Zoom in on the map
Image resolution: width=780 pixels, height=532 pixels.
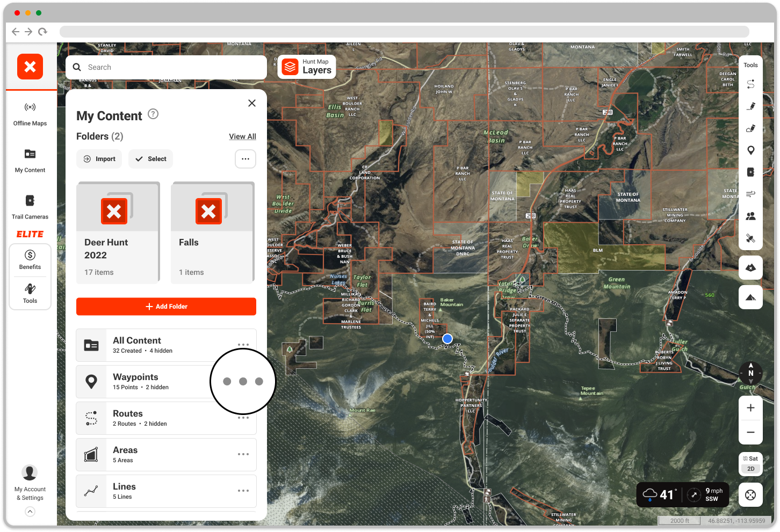[x=750, y=408]
